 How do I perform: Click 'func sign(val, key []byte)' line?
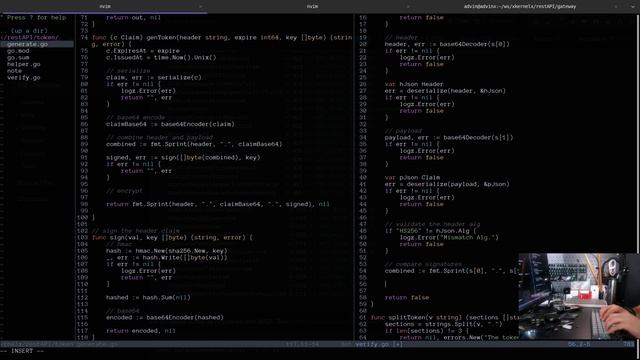(172, 238)
